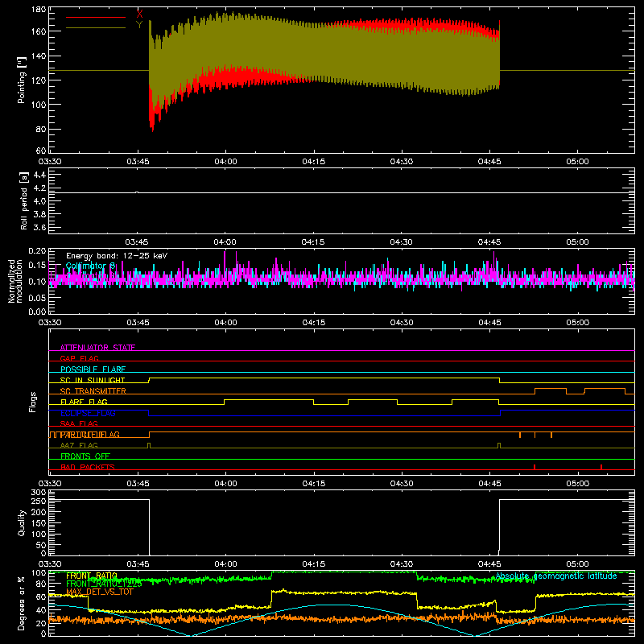This screenshot has height=644, width=644.
Task: Click the olive Y legend line sample
Action: (x=96, y=28)
